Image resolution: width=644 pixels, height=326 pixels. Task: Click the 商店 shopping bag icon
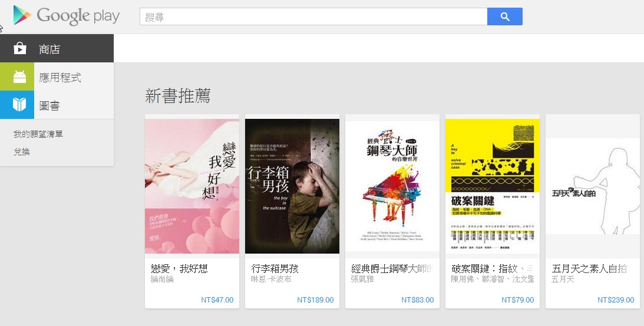(x=19, y=48)
